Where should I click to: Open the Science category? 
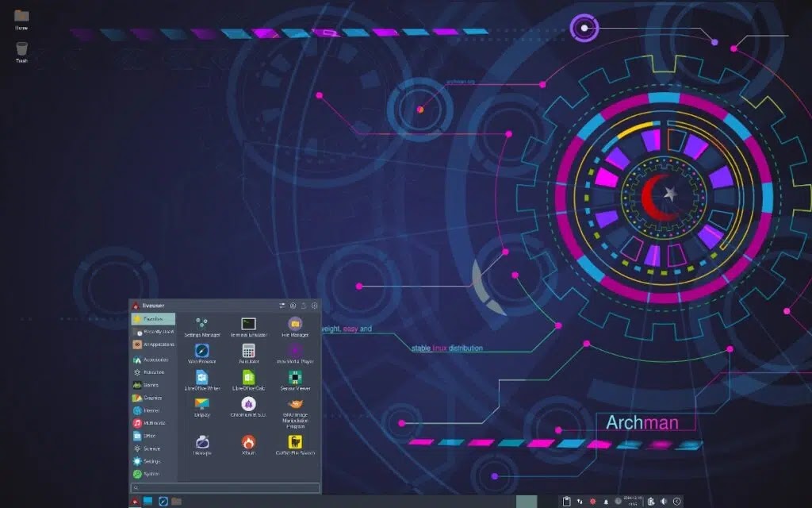153,448
